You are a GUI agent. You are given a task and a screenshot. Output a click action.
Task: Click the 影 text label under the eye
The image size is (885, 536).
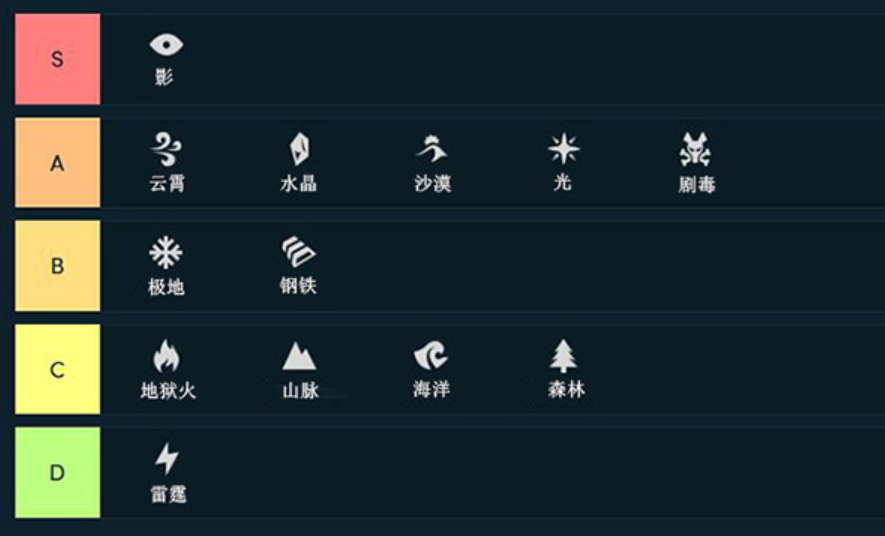(165, 78)
